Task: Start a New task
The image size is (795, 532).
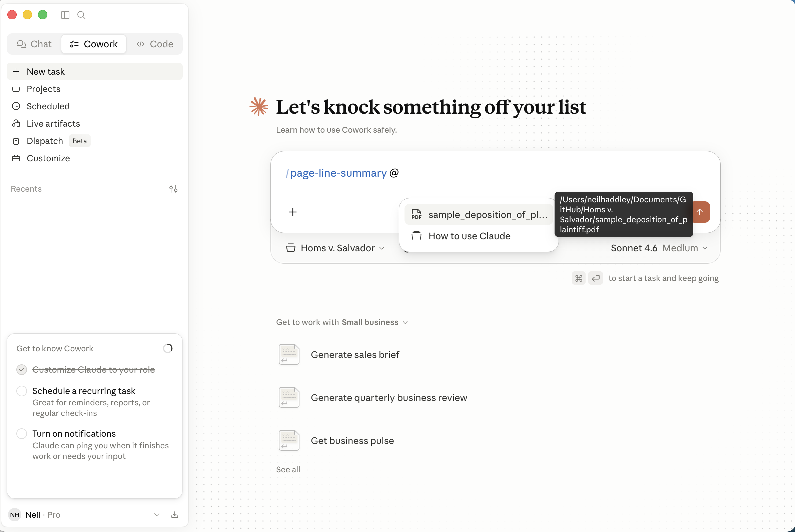Action: (x=95, y=72)
